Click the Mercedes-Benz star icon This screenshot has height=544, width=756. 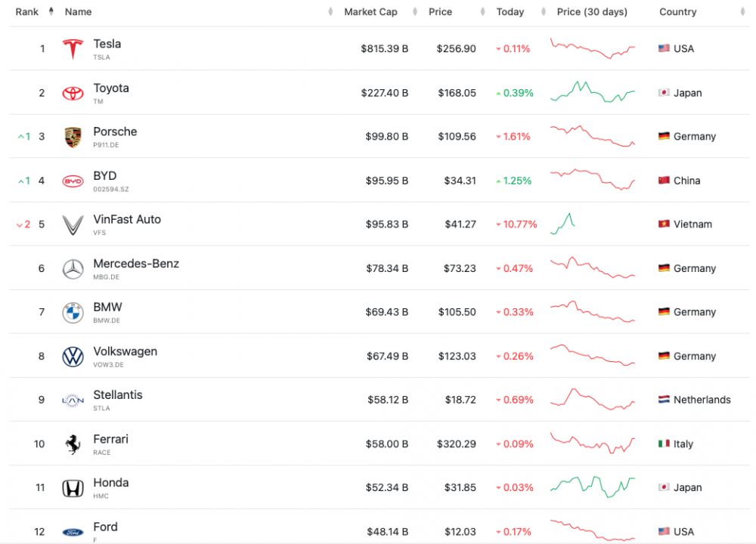pos(73,269)
